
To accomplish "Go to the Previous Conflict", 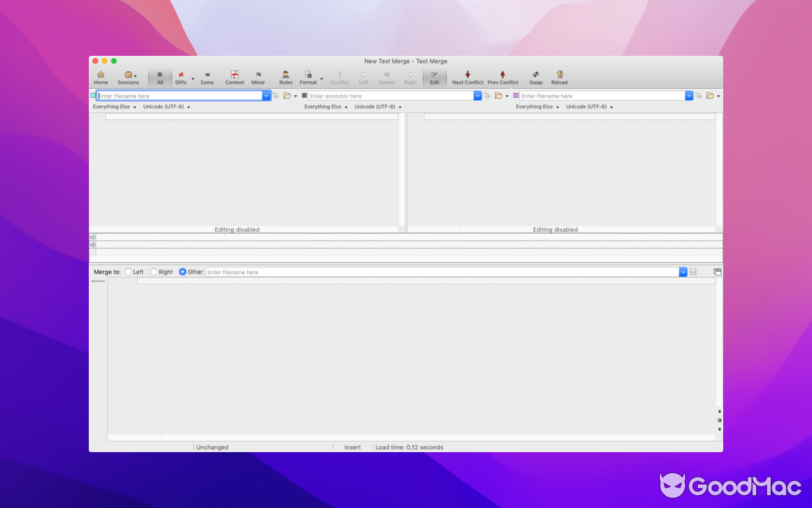I will click(x=502, y=76).
